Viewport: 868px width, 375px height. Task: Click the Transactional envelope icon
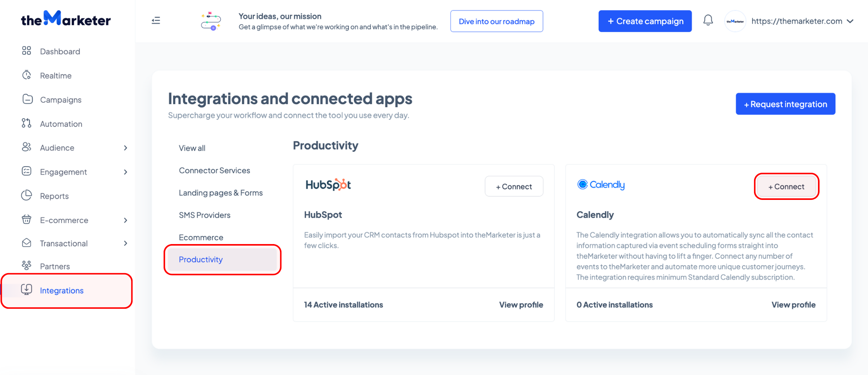[26, 243]
